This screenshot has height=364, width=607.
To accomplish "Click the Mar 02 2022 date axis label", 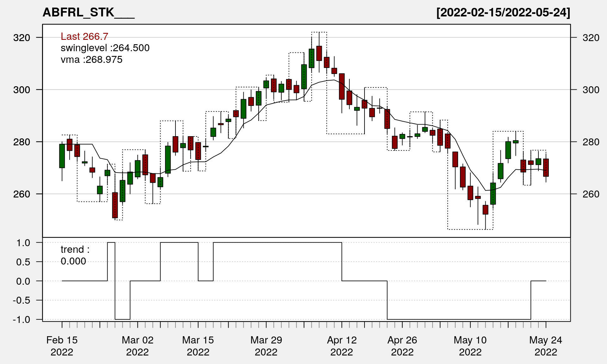I will point(138,346).
